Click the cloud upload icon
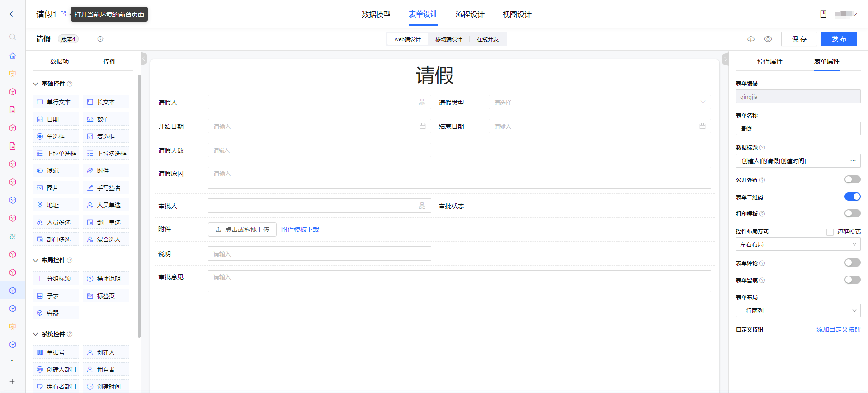Image resolution: width=868 pixels, height=393 pixels. [751, 39]
